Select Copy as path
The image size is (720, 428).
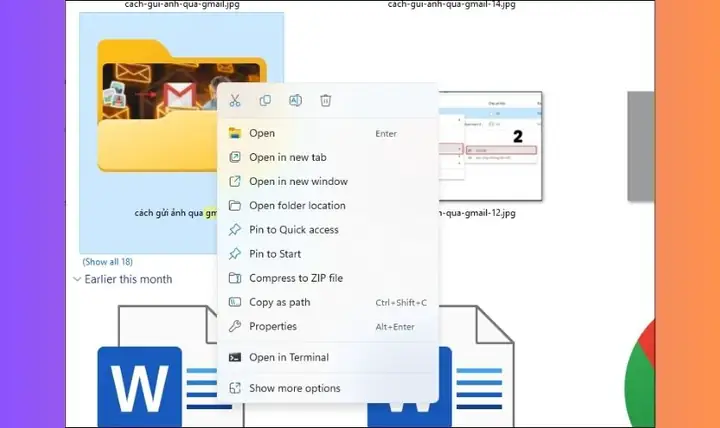click(x=328, y=302)
